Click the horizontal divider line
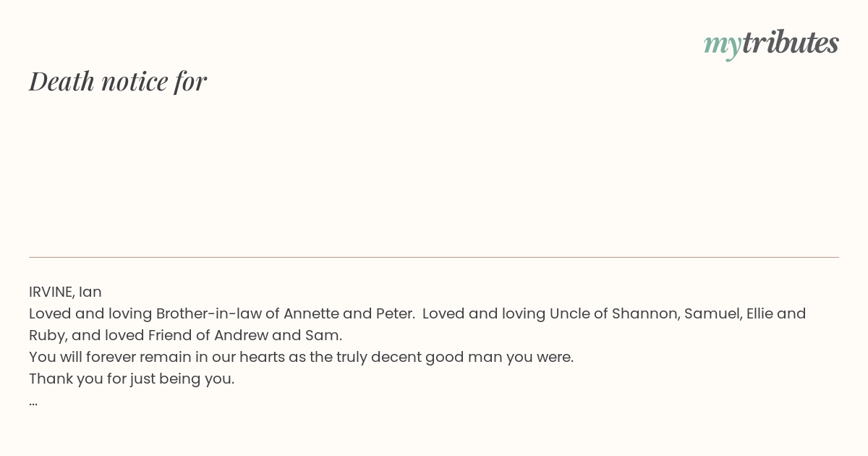This screenshot has height=456, width=868. click(434, 257)
